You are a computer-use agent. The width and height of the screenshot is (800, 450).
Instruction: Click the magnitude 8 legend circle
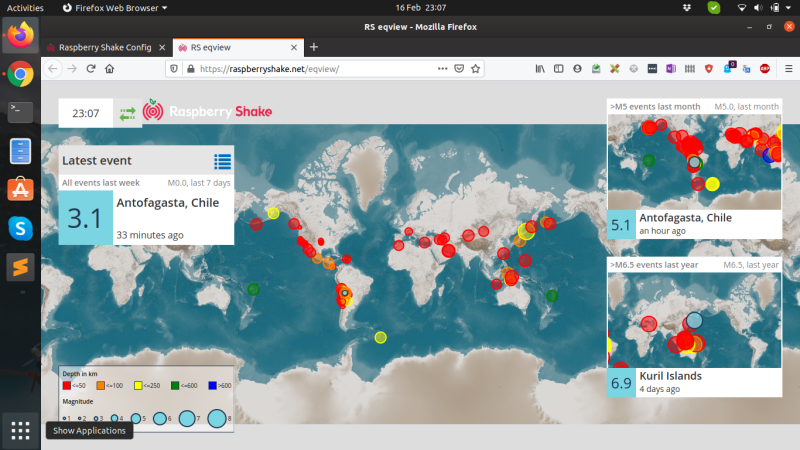click(x=217, y=418)
